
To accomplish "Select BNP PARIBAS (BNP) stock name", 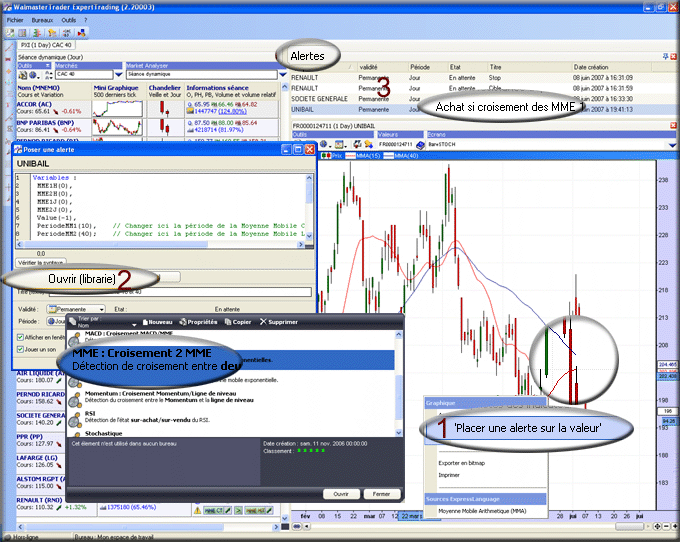I will (x=45, y=123).
